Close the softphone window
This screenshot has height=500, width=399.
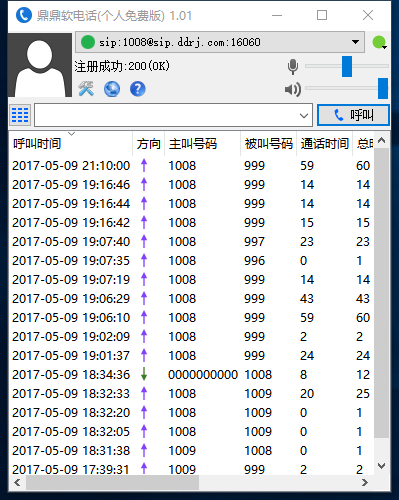click(368, 15)
